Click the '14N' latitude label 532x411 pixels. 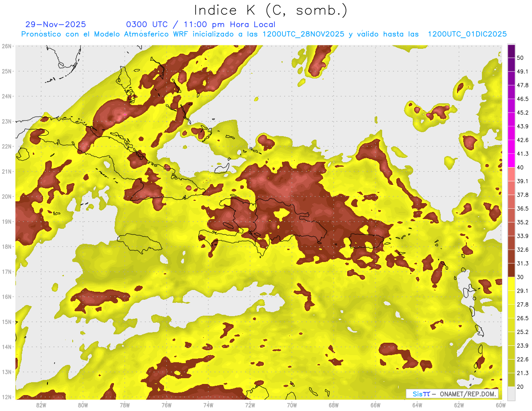click(7, 347)
